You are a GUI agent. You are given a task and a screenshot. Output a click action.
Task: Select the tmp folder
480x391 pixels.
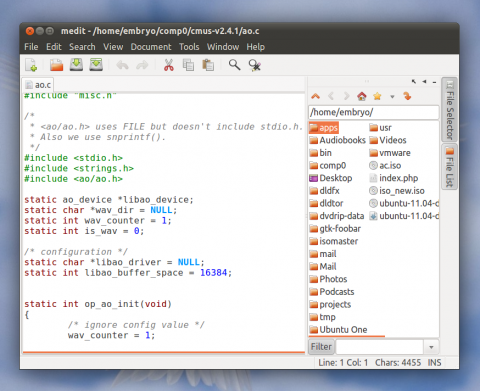click(322, 317)
